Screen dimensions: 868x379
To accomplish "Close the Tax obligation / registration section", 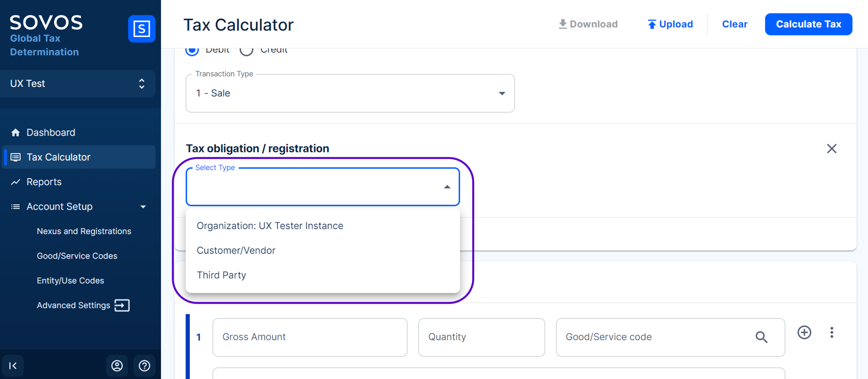I will 832,149.
